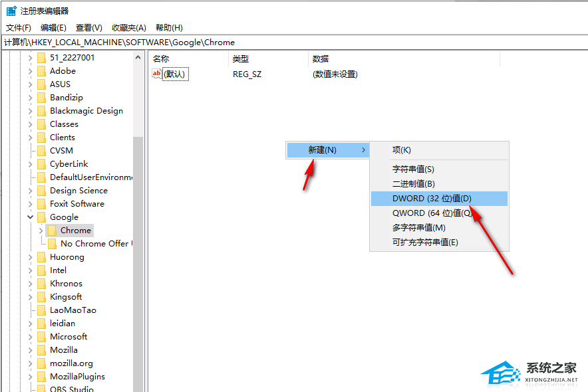Select the OBS Studio key label
The image size is (588, 392).
coord(72,388)
